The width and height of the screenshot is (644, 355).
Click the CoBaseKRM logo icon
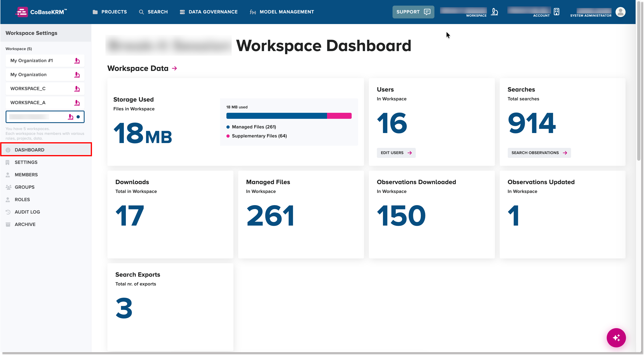tap(21, 12)
